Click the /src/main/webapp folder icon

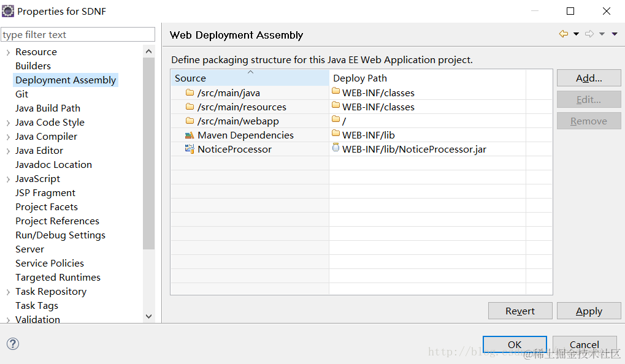tap(190, 121)
